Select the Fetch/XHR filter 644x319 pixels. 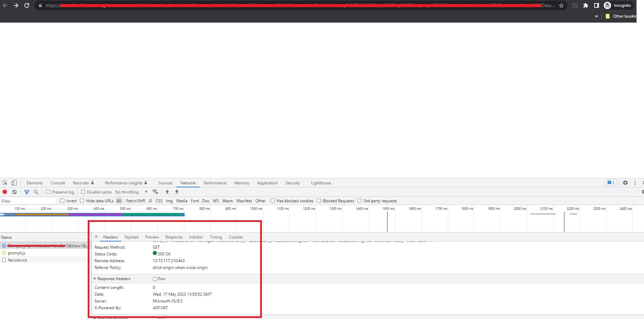136,201
